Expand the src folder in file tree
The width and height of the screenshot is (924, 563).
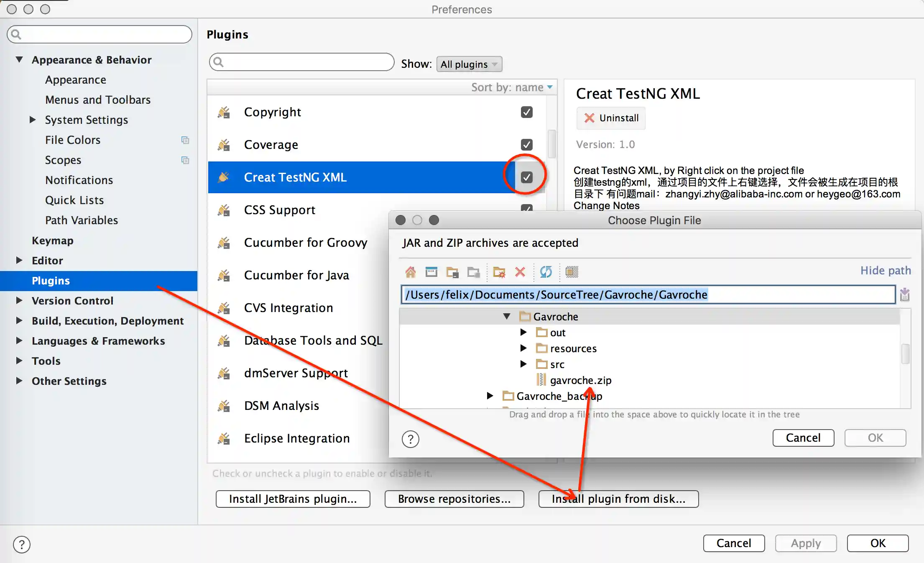click(523, 364)
